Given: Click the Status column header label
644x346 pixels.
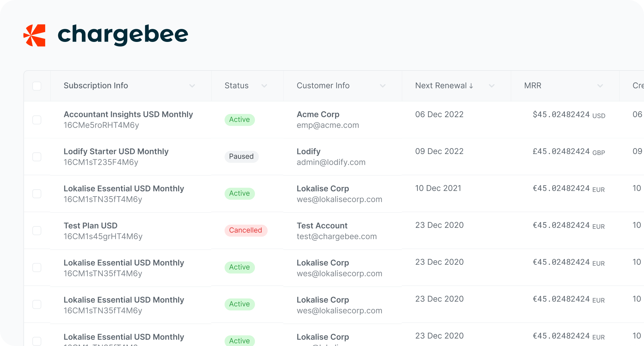Looking at the screenshot, I should click(236, 85).
